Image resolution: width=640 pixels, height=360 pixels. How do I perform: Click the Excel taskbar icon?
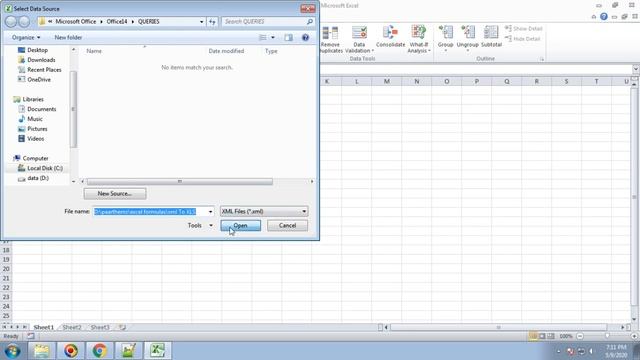(x=158, y=351)
